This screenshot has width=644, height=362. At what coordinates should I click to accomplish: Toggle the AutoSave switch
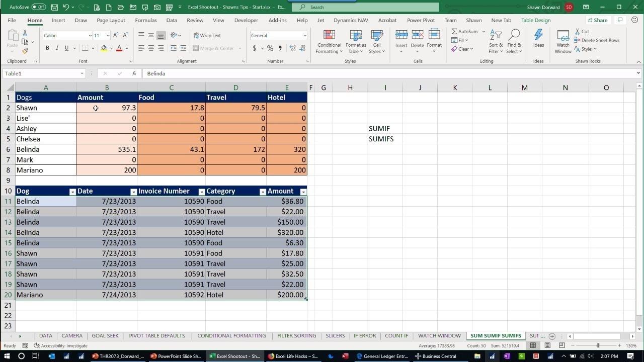pos(39,7)
